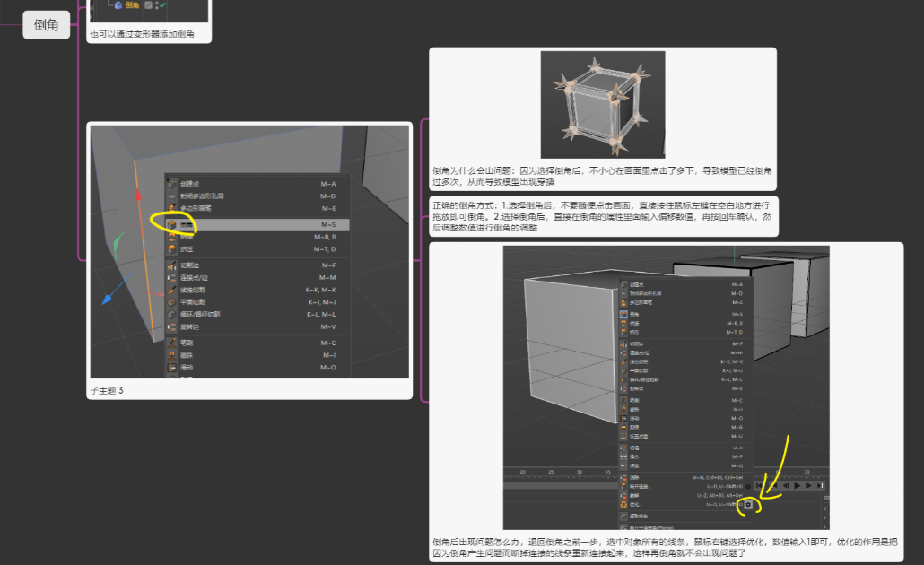Click the Magnet (磁铁) icon in left menu

[172, 355]
